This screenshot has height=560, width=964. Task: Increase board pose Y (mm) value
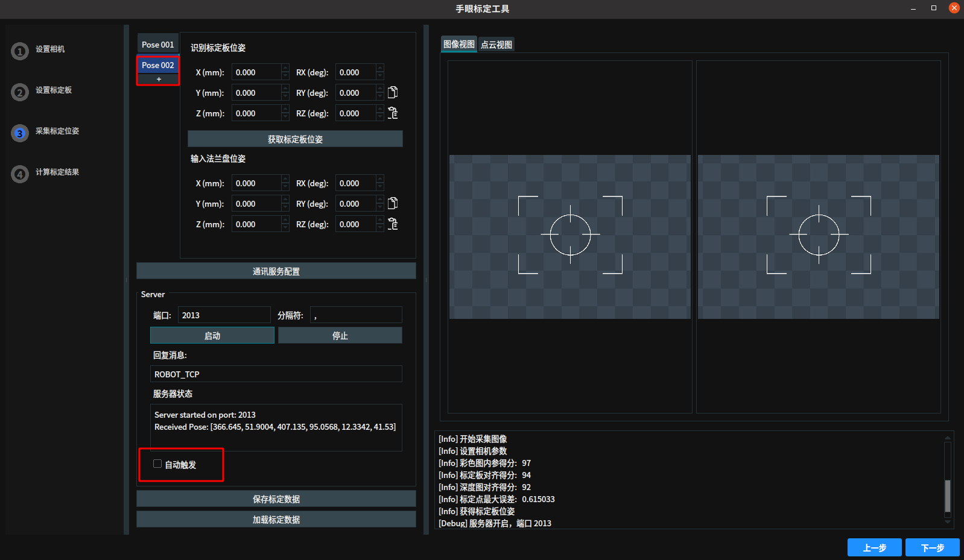[285, 89]
